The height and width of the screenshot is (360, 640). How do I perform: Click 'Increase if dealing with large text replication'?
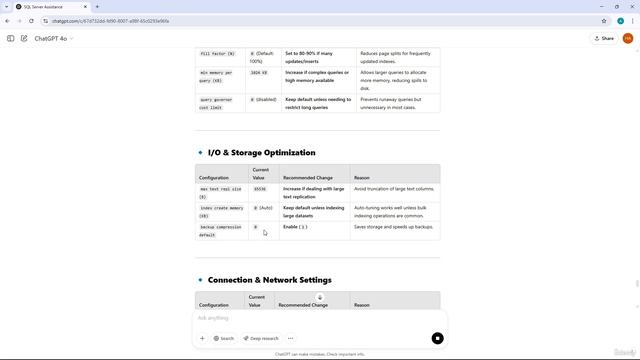[x=313, y=193]
